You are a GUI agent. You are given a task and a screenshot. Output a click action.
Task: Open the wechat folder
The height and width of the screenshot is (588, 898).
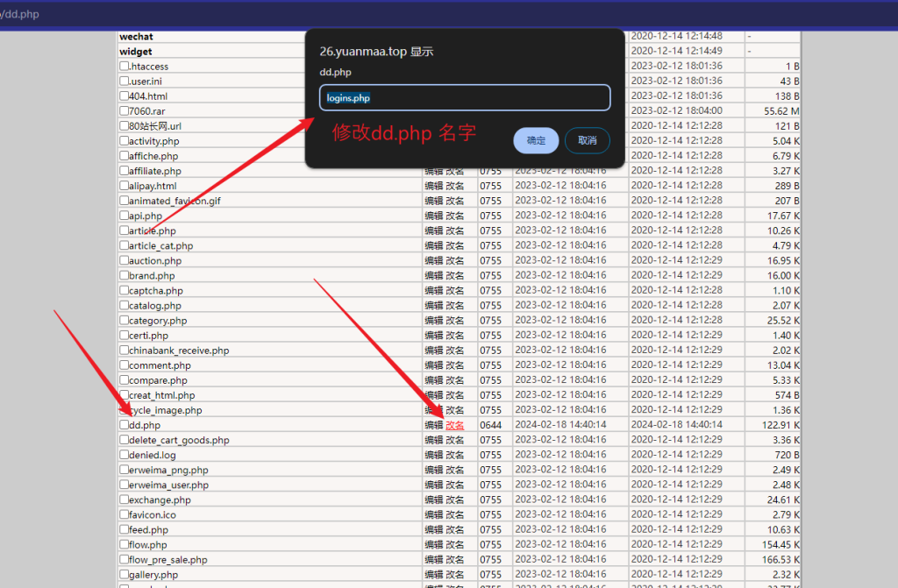click(x=136, y=37)
